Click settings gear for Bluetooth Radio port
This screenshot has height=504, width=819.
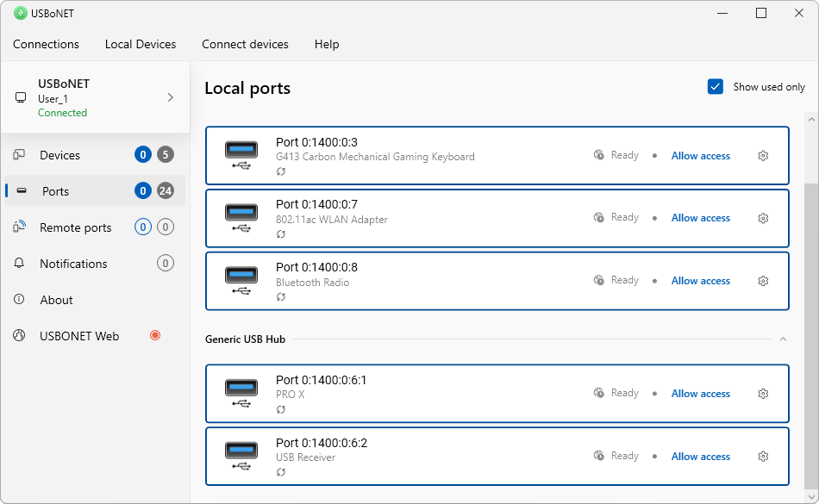pyautogui.click(x=763, y=281)
